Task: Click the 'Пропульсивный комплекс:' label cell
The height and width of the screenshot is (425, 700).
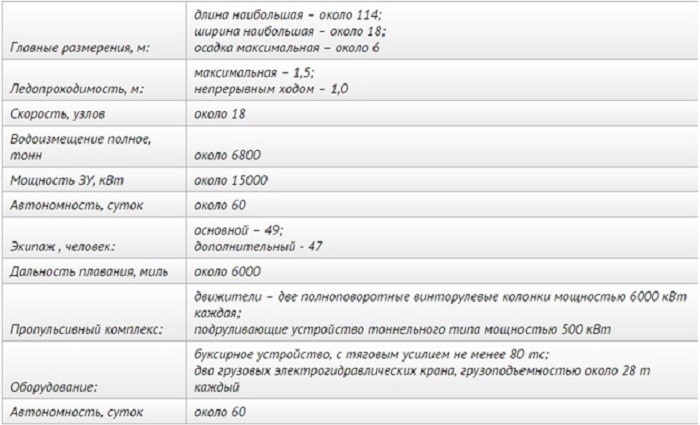Action: pos(85,329)
